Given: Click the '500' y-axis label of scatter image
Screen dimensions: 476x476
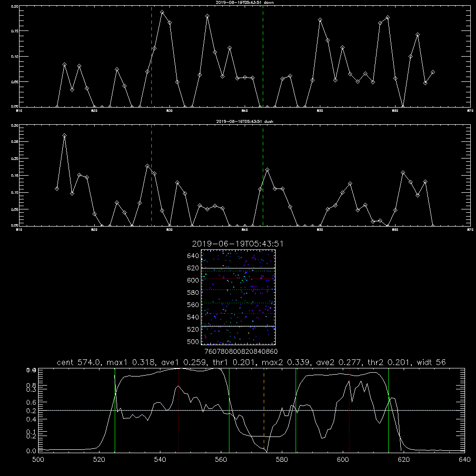Looking at the screenshot, I should tap(193, 341).
